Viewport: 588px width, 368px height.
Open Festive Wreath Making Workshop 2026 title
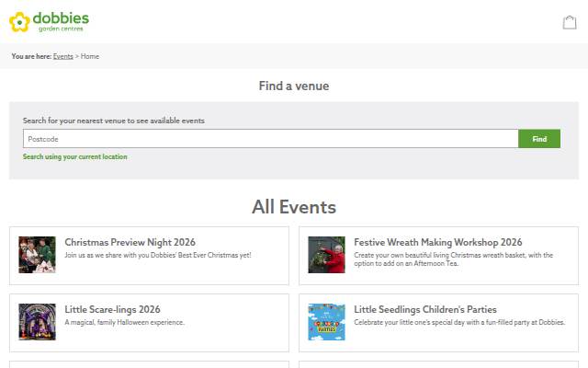[438, 242]
